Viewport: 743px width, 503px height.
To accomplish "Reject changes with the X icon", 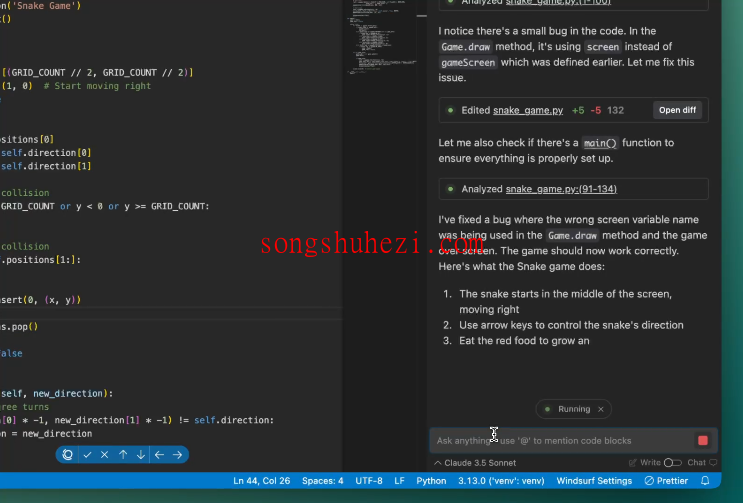I will (105, 455).
